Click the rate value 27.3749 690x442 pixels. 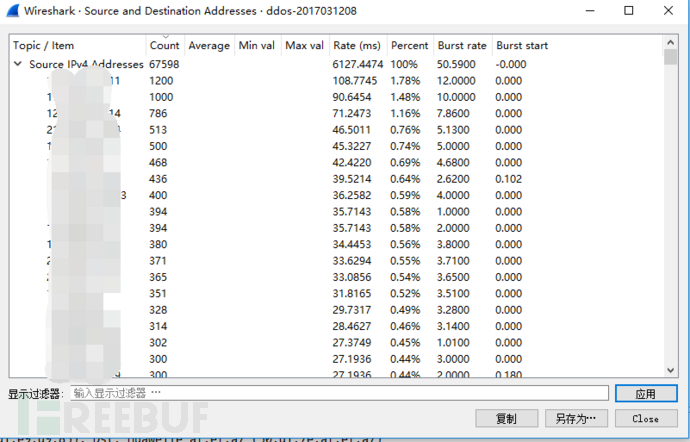[352, 343]
